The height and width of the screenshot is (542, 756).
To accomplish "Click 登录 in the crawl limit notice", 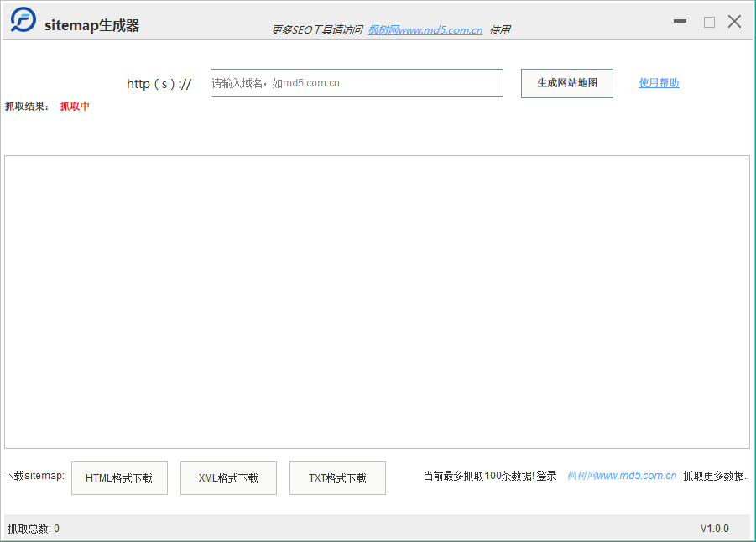I will [x=546, y=476].
